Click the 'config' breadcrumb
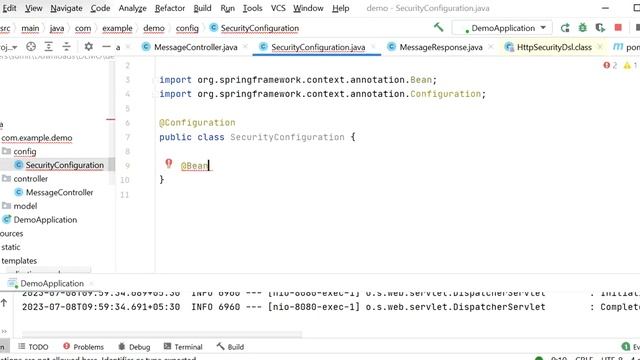This screenshot has width=640, height=360. pyautogui.click(x=187, y=28)
